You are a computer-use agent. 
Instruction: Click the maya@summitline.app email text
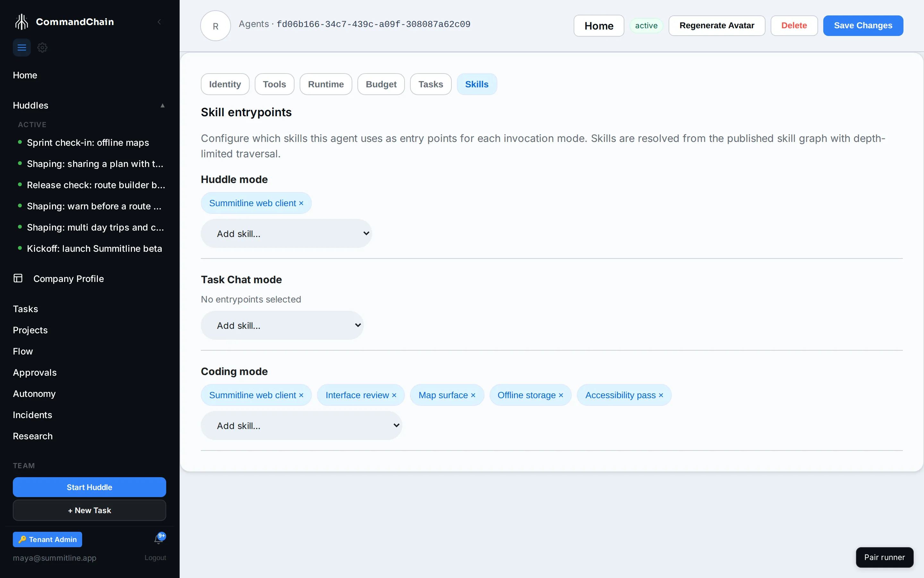coord(55,558)
